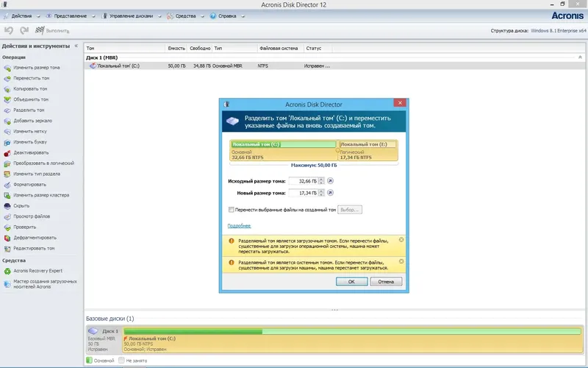
Task: Adjust Новый размер тома spinner arrows
Action: tap(321, 193)
